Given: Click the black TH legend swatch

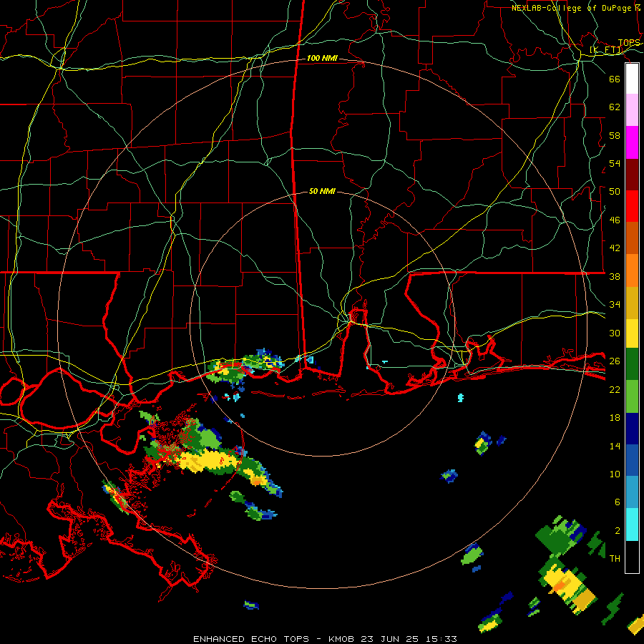Looking at the screenshot, I should click(632, 557).
